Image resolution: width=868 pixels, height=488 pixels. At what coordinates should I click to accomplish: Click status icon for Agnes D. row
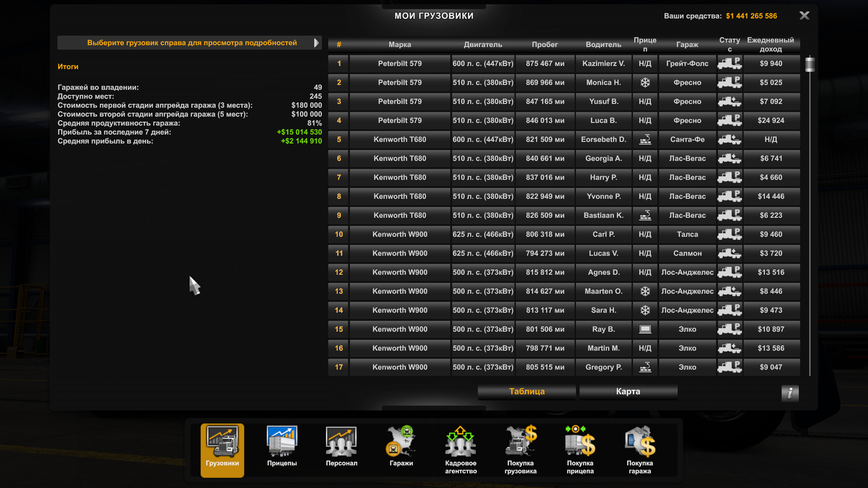click(x=730, y=272)
